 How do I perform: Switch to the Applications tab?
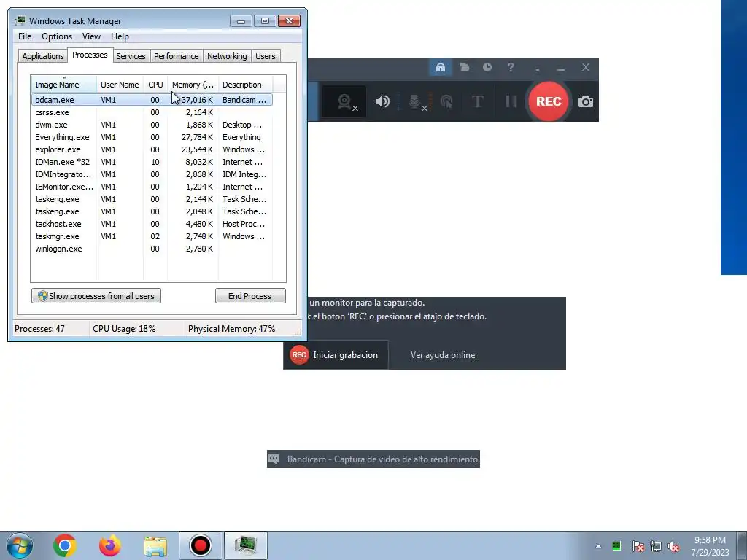click(43, 56)
